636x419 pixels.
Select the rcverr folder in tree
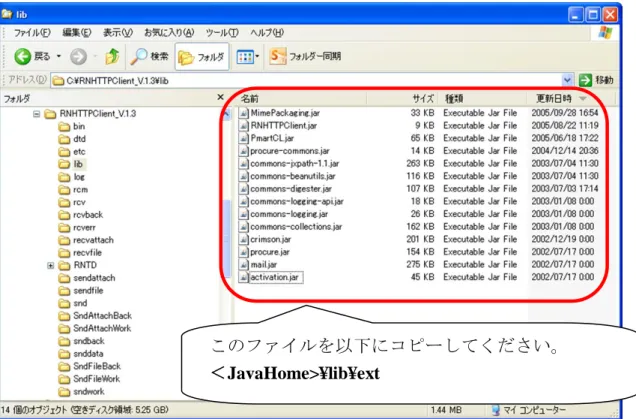[x=77, y=228]
